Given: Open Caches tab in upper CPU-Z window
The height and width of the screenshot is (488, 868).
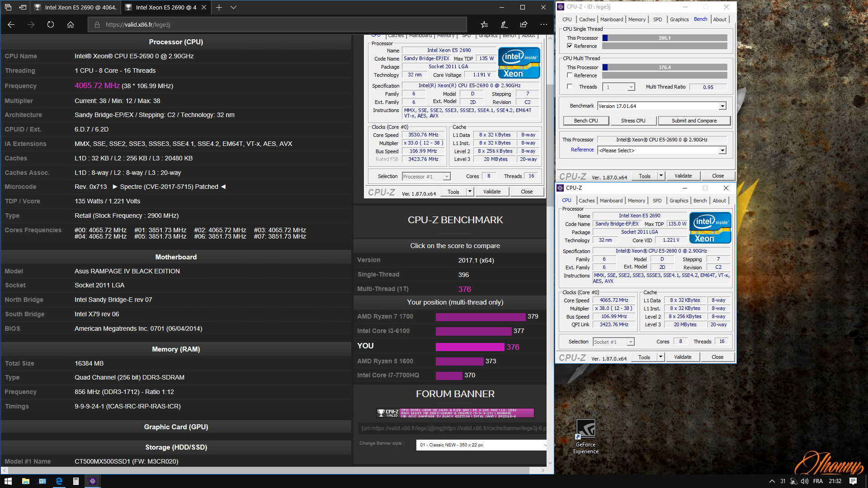Looking at the screenshot, I should 587,19.
